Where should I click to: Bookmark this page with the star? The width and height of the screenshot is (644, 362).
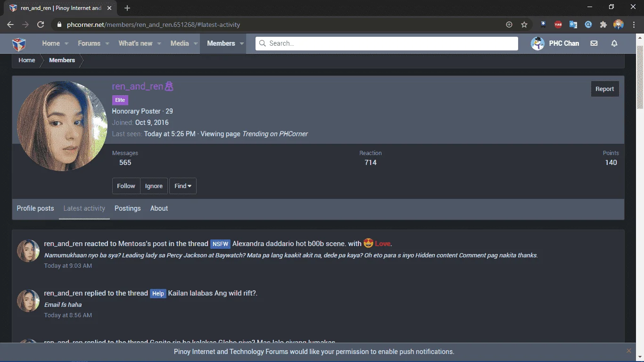[x=524, y=25]
